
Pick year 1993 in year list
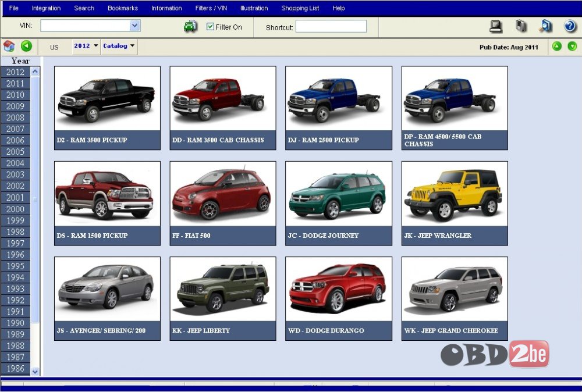point(15,289)
